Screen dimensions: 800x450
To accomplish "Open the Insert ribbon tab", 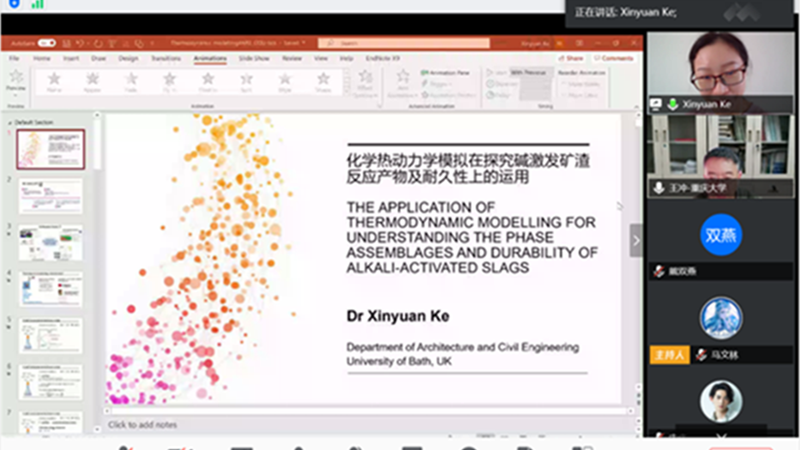I will point(71,58).
